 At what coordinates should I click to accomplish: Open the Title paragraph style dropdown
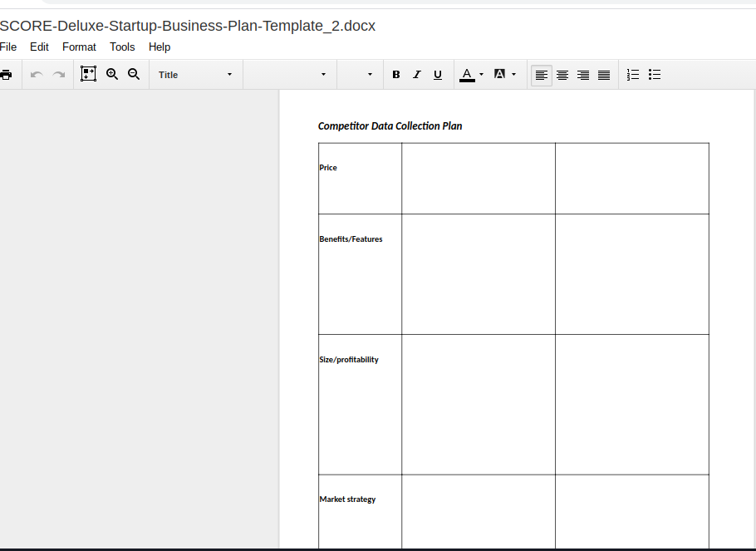195,74
